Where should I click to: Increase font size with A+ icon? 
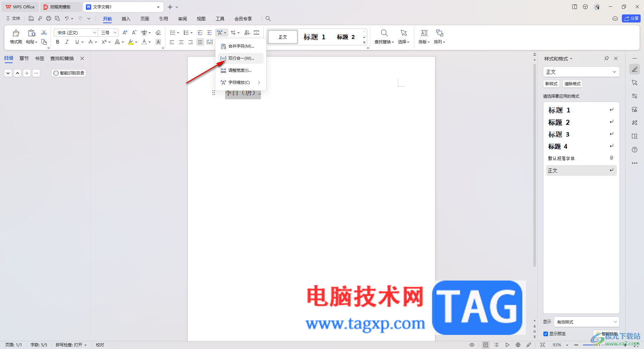pyautogui.click(x=125, y=33)
